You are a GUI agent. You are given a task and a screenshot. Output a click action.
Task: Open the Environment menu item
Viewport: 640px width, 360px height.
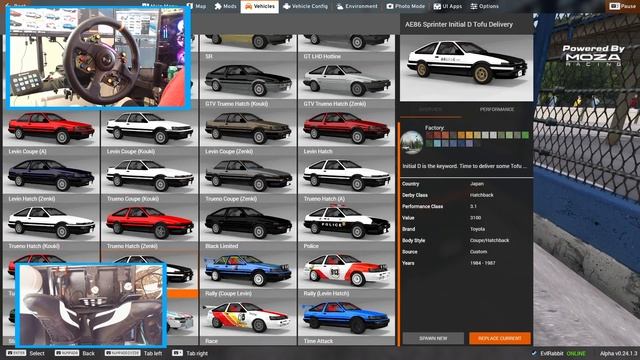click(x=357, y=6)
